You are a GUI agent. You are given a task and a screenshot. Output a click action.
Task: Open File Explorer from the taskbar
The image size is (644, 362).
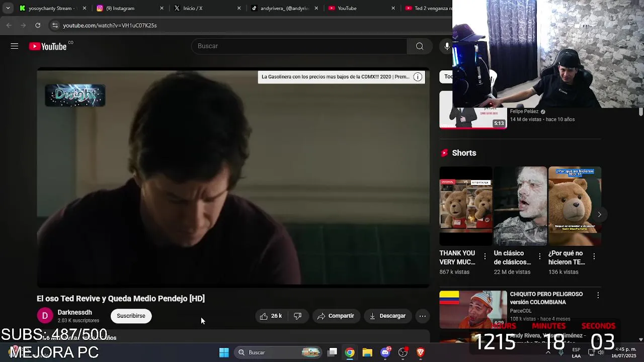pos(367,352)
